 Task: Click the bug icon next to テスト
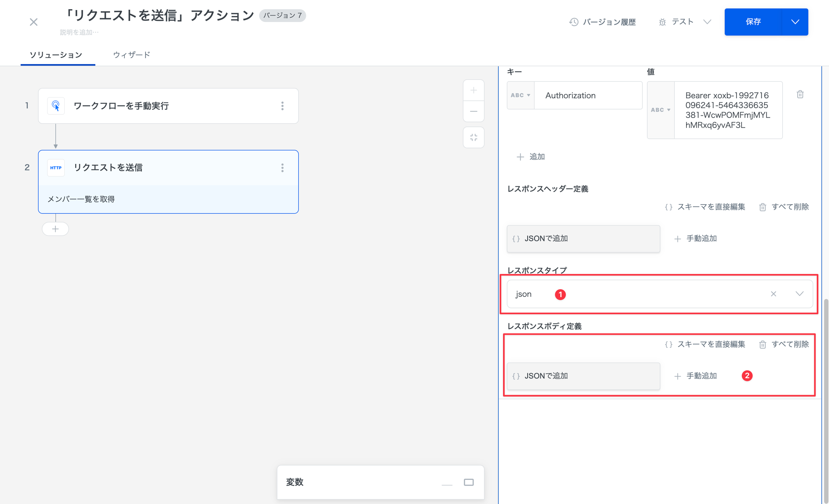coord(662,22)
